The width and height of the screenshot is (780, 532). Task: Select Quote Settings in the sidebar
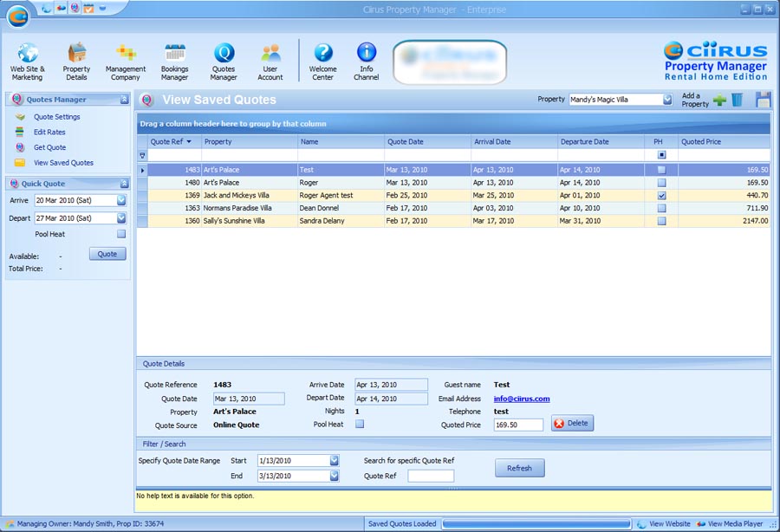(56, 117)
